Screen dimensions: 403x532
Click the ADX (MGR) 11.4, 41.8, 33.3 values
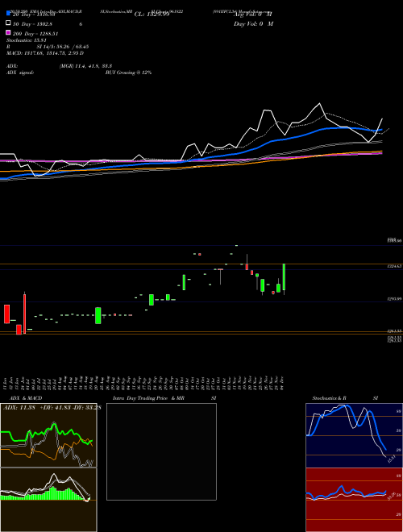tap(85, 66)
